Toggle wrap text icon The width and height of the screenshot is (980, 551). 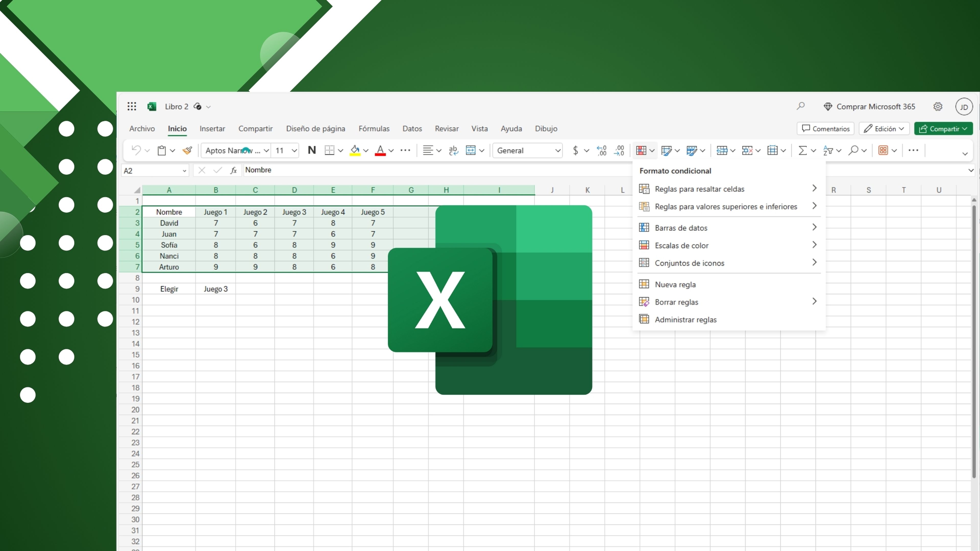pos(454,150)
